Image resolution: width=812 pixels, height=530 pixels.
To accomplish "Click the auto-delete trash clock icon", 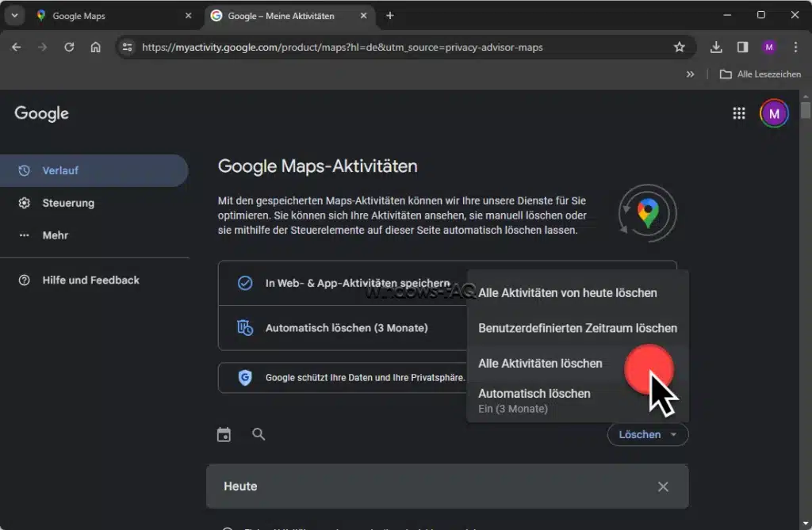I will (245, 328).
